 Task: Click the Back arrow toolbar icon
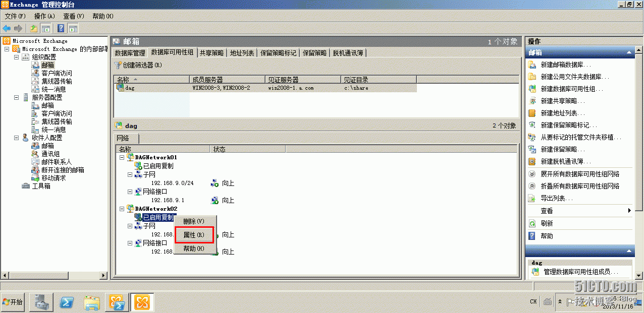(x=7, y=28)
